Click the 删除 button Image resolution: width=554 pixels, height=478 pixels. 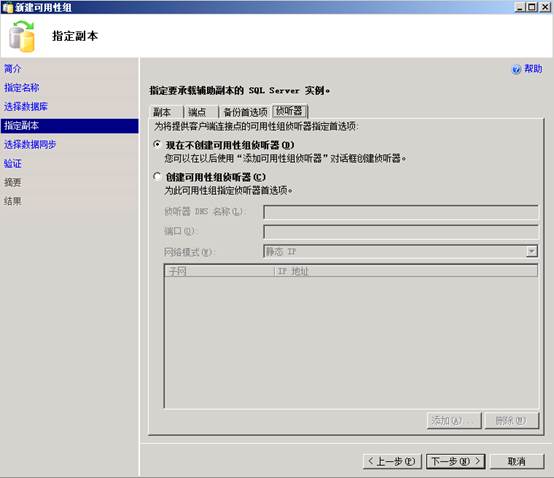512,420
